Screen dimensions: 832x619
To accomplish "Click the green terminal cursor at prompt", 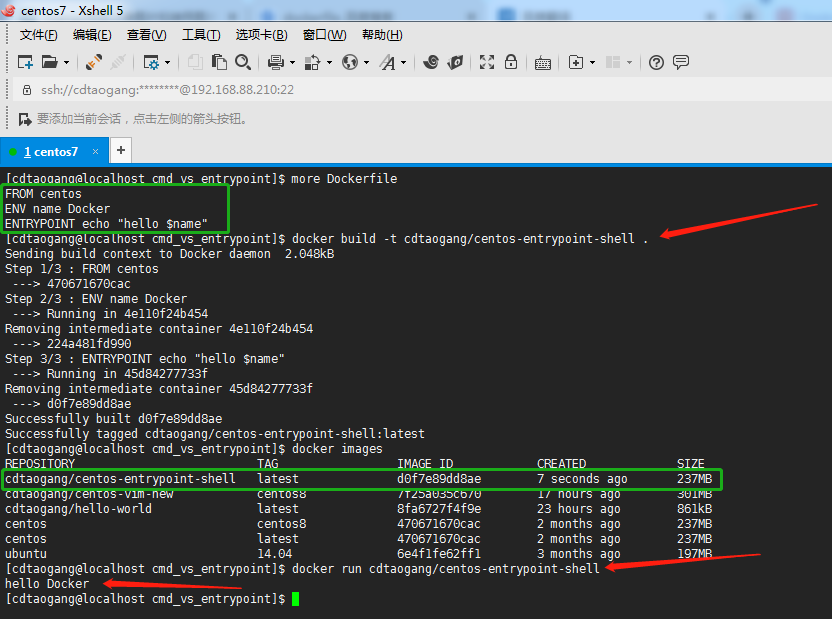I will (x=296, y=599).
